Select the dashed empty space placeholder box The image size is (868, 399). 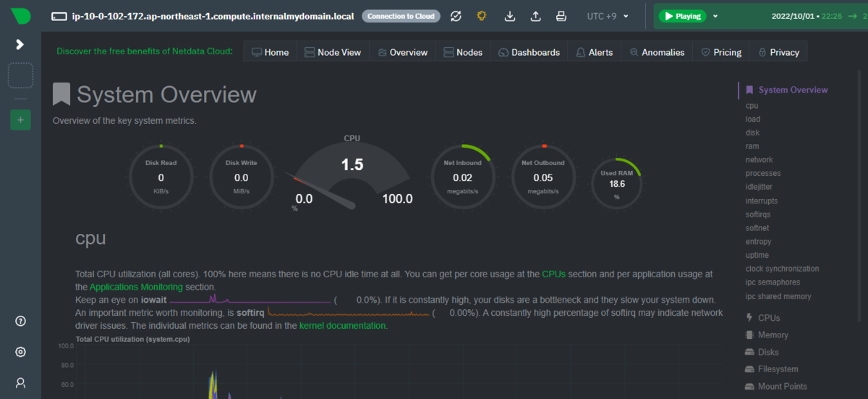pyautogui.click(x=20, y=75)
